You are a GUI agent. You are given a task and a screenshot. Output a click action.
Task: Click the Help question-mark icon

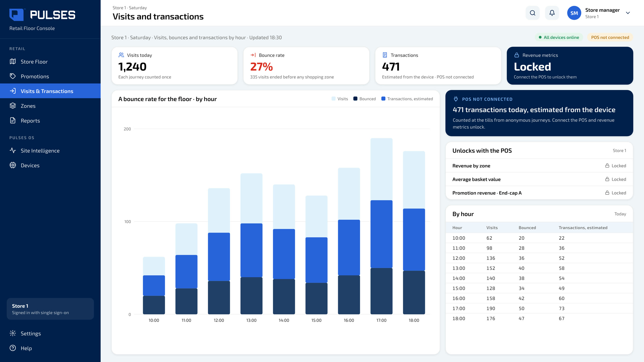tap(13, 348)
